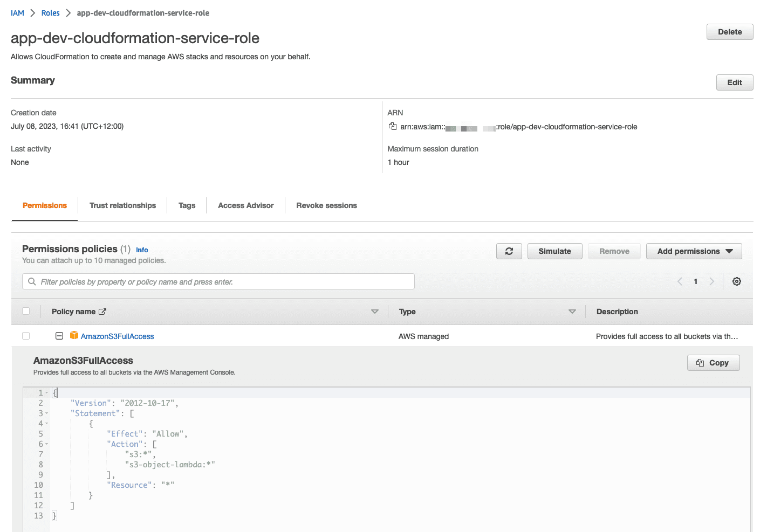Click the Description column header

(617, 312)
